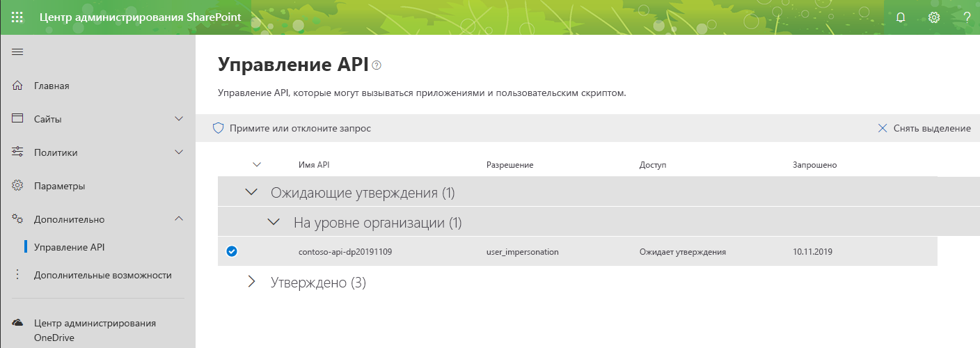Image resolution: width=980 pixels, height=348 pixels.
Task: Click the Политики label in the sidebar
Action: tap(56, 152)
